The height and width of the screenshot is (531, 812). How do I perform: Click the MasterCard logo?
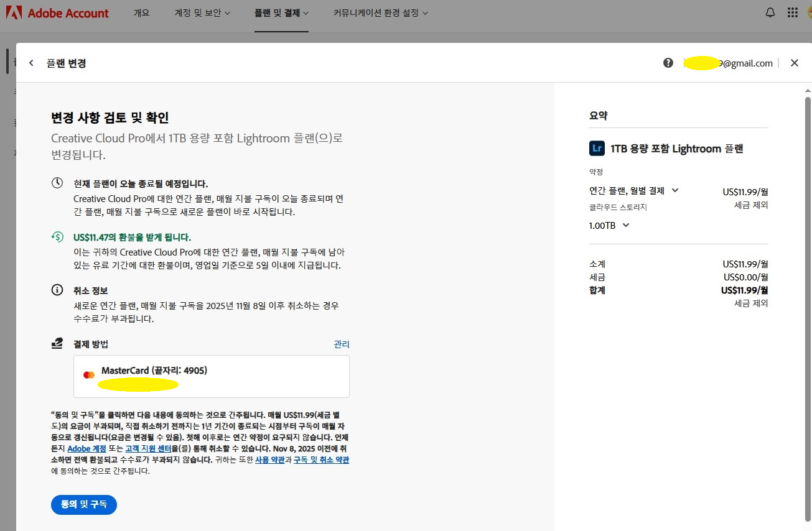89,375
